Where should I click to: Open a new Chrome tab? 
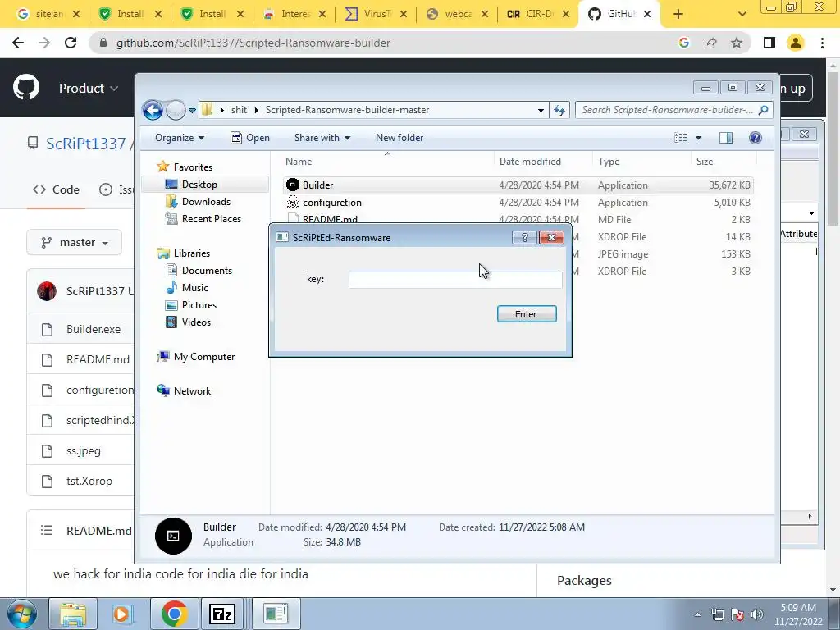pos(678,15)
